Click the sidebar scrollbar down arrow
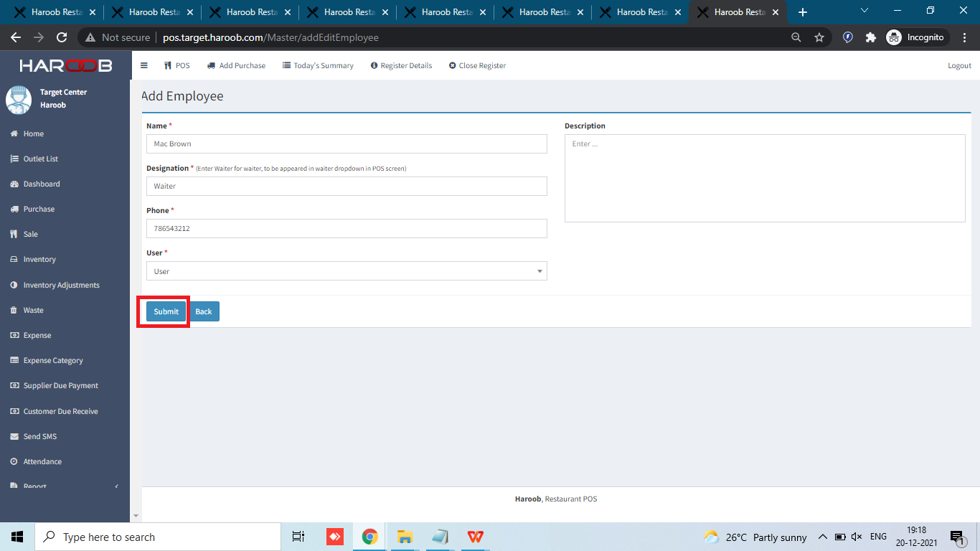Screen dimensions: 980x551 click(x=136, y=516)
